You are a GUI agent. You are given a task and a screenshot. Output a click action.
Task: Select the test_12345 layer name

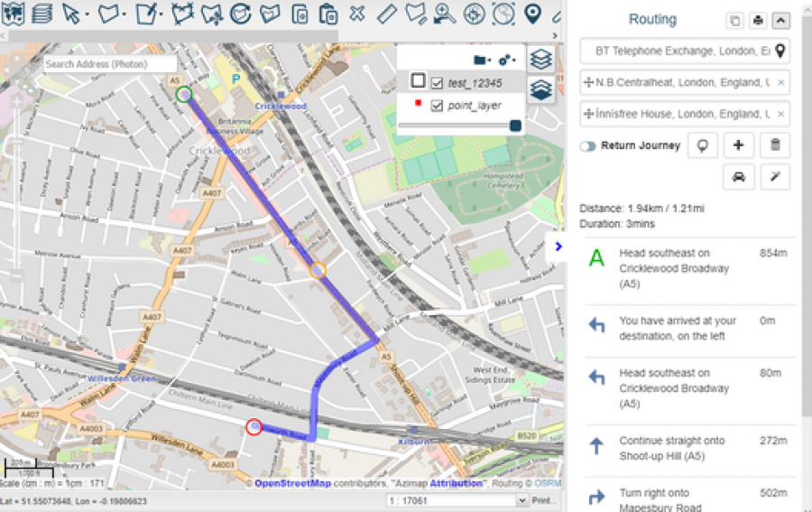click(475, 83)
